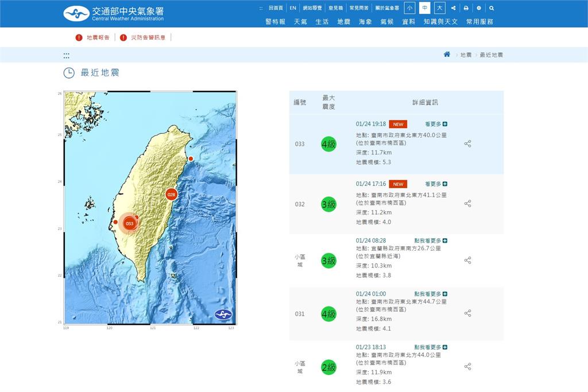Click the home icon in the breadcrumb
588x392 pixels.
pos(447,55)
